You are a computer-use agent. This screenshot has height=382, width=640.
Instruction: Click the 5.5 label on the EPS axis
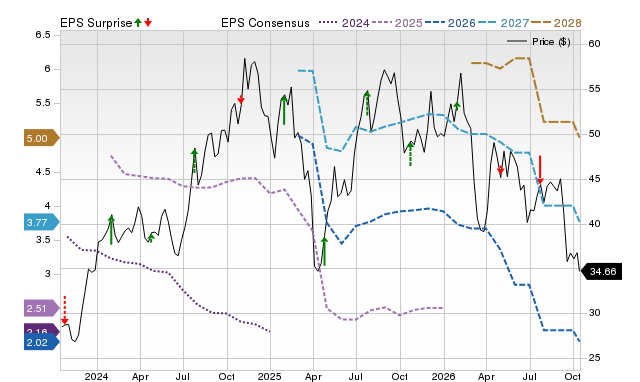tap(43, 103)
